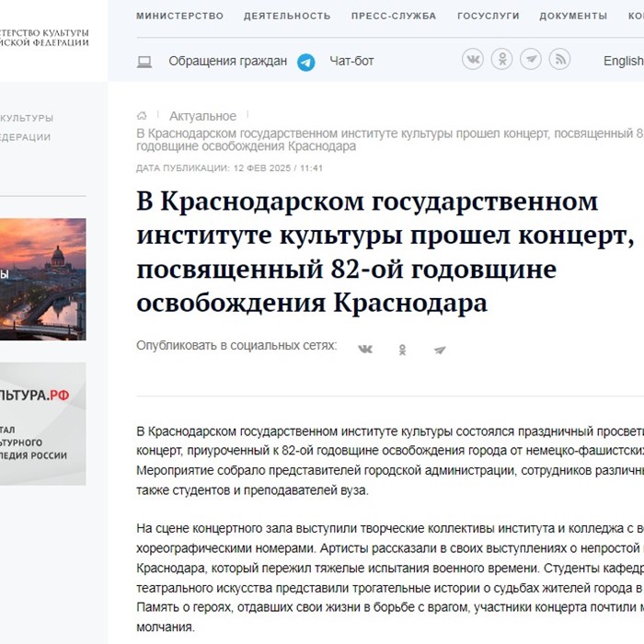Image resolution: width=644 pixels, height=644 pixels.
Task: Open the Чат-бот link
Action: [351, 62]
